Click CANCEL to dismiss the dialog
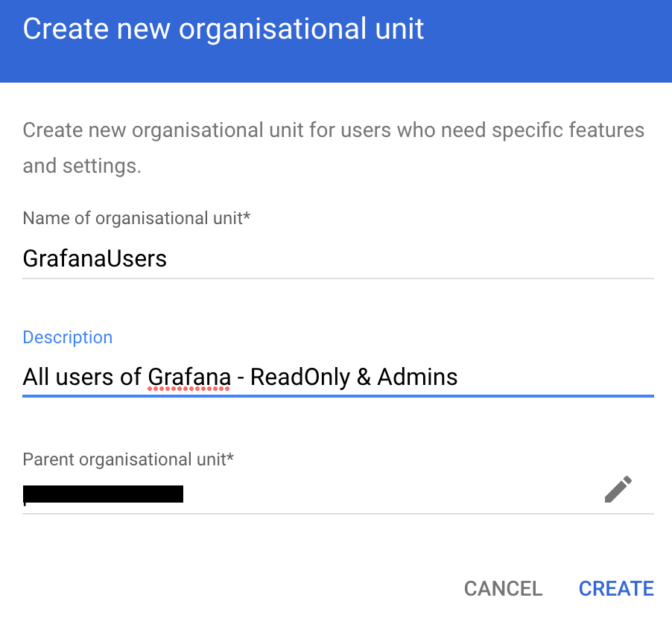This screenshot has width=672, height=618. pos(503,588)
